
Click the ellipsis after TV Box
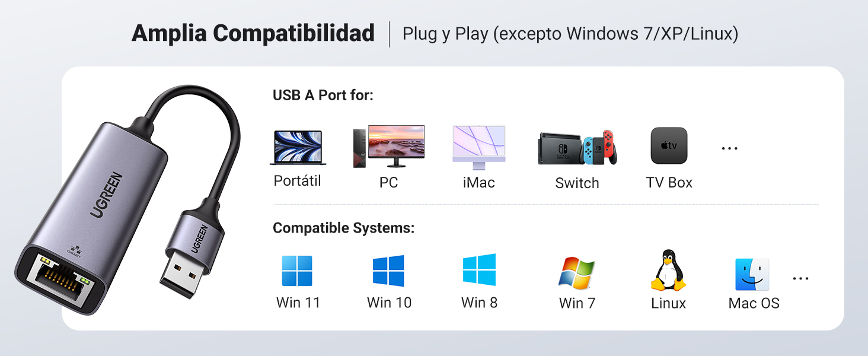tap(729, 148)
